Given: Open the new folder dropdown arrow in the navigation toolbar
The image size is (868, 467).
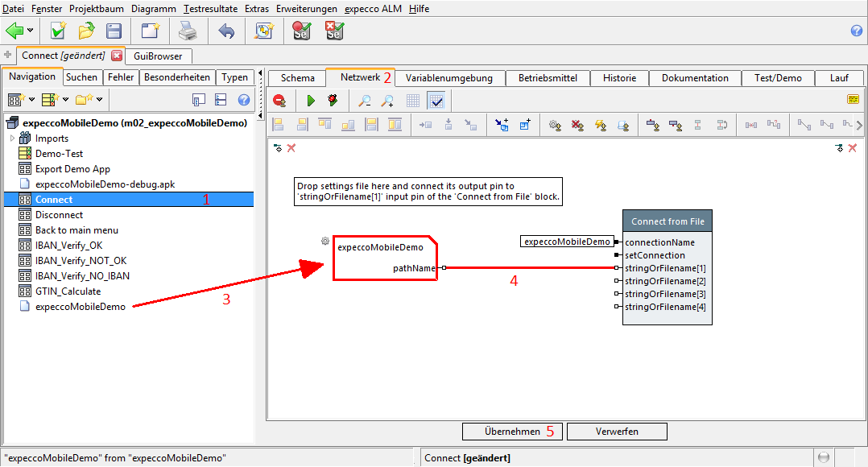Looking at the screenshot, I should (99, 100).
